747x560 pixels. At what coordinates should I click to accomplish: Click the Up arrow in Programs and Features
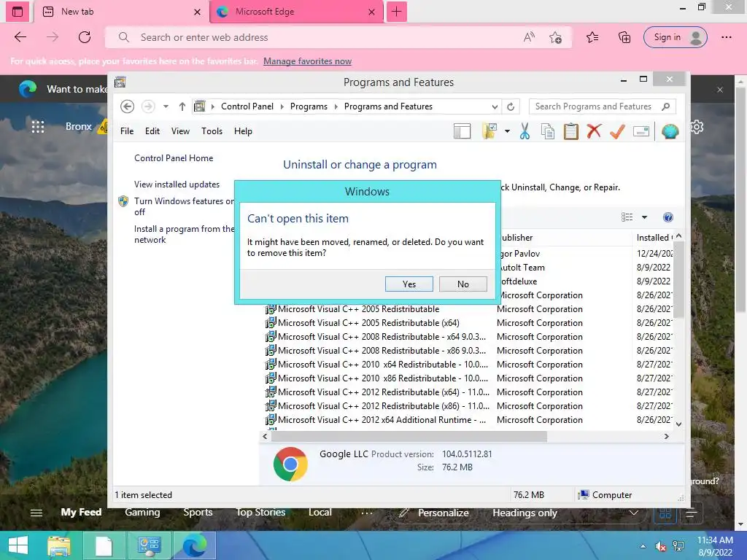click(182, 106)
